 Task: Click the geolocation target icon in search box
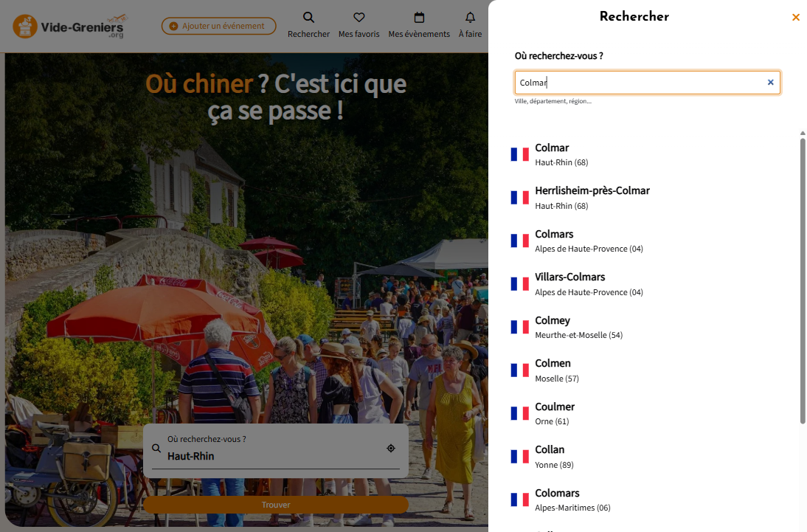click(x=390, y=448)
